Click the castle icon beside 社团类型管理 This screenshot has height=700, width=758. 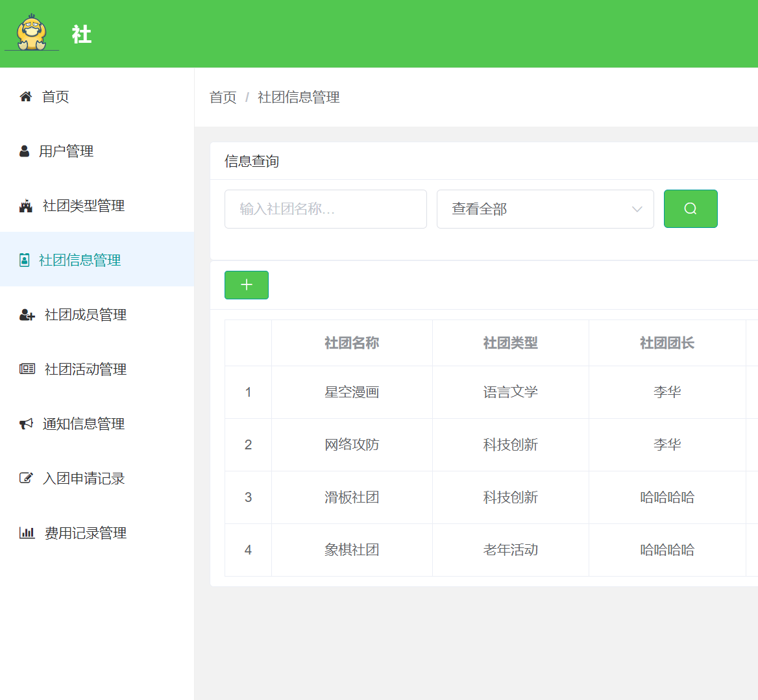25,206
